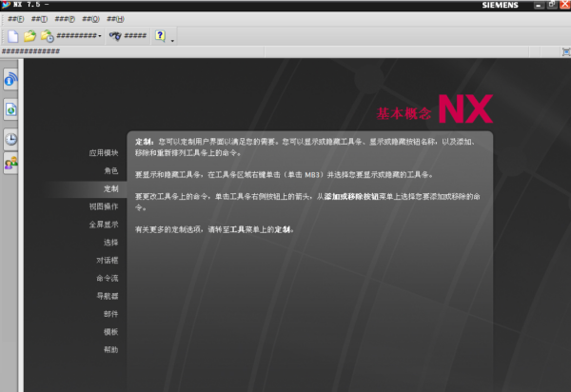Image resolution: width=571 pixels, height=392 pixels.
Task: Open the 视图操作 topic
Action: [103, 206]
